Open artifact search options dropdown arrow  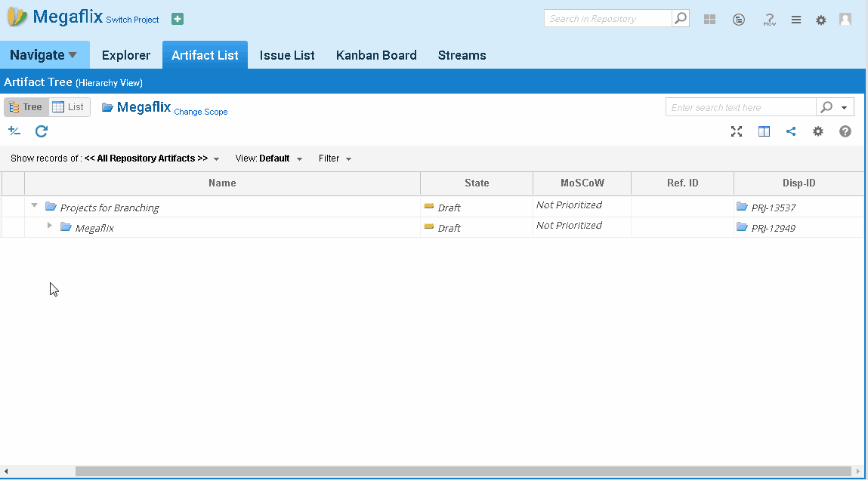pyautogui.click(x=844, y=108)
